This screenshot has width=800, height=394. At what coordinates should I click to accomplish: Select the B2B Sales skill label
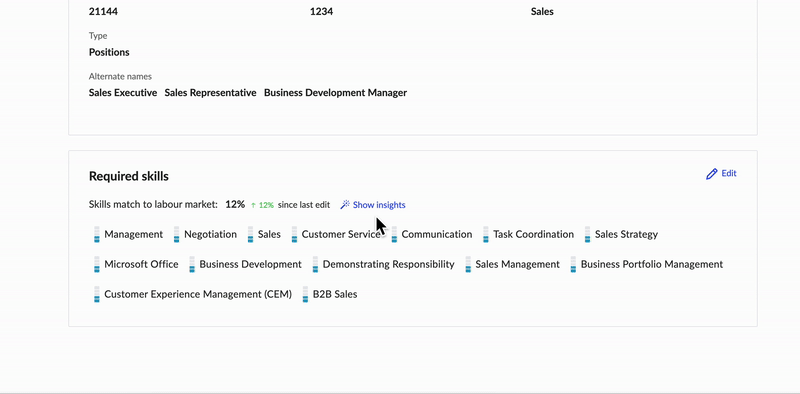point(335,294)
